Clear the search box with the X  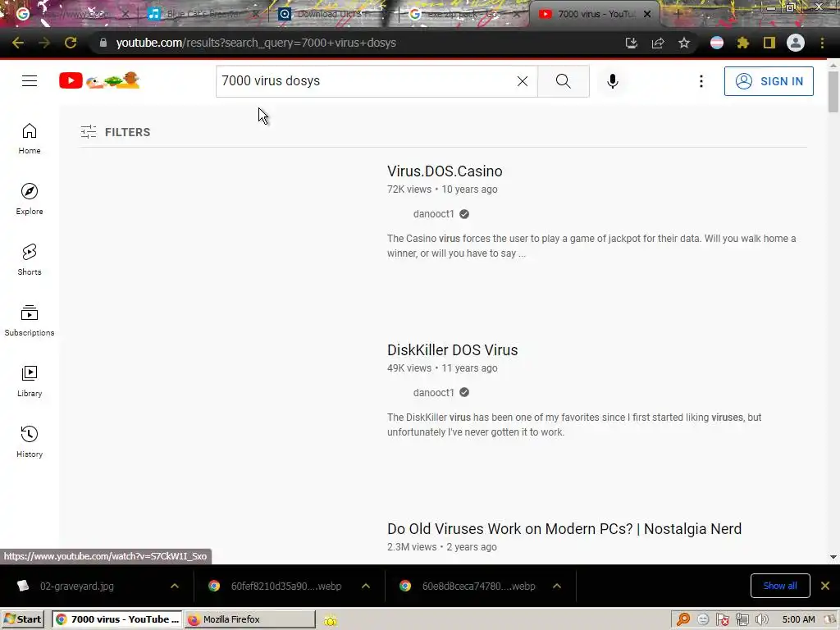pyautogui.click(x=523, y=81)
